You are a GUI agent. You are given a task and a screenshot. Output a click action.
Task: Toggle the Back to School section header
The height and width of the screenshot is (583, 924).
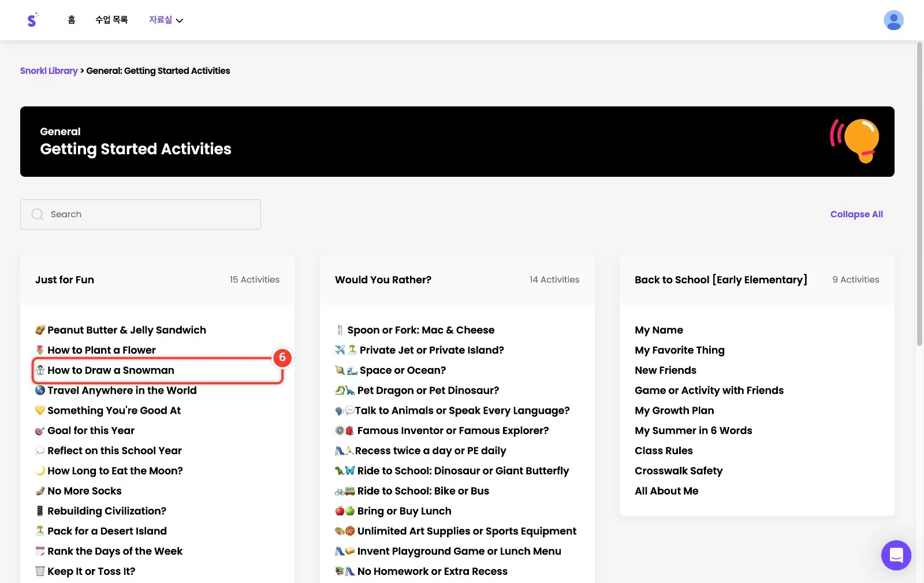click(757, 280)
